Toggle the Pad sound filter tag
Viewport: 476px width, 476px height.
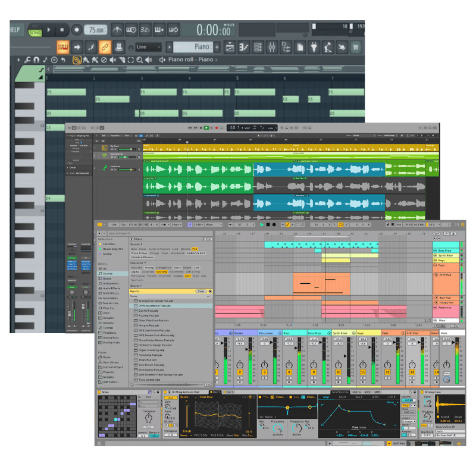[x=195, y=249]
